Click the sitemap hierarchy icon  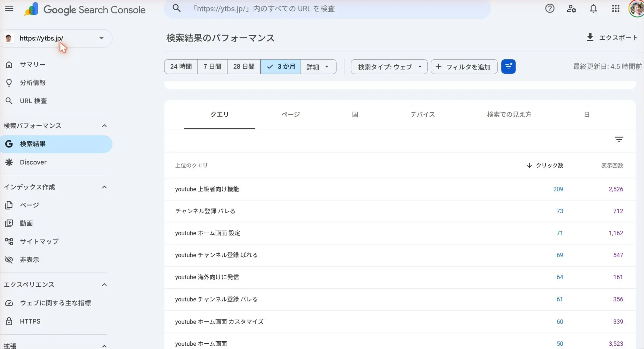click(9, 241)
